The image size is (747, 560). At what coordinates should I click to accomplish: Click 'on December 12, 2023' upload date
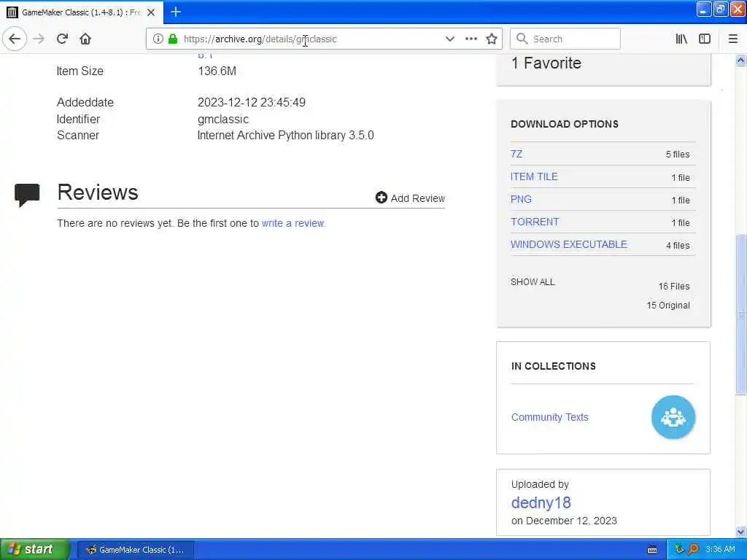point(564,521)
